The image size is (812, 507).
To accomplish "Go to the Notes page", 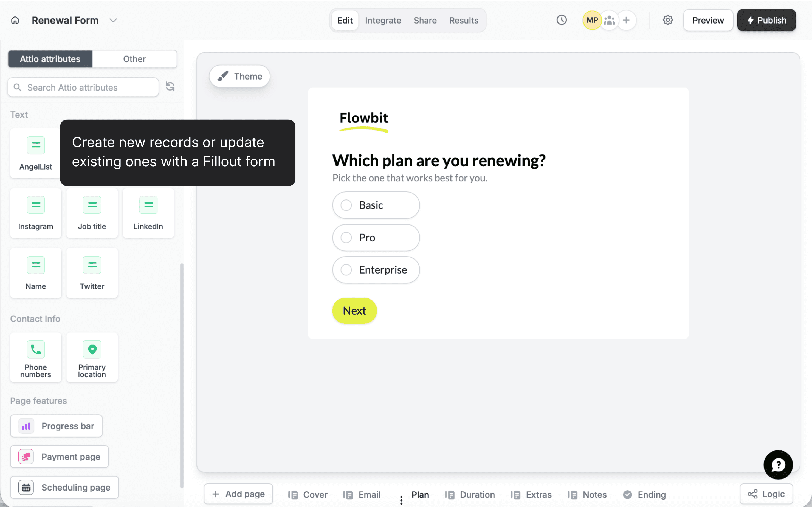I will pos(587,495).
